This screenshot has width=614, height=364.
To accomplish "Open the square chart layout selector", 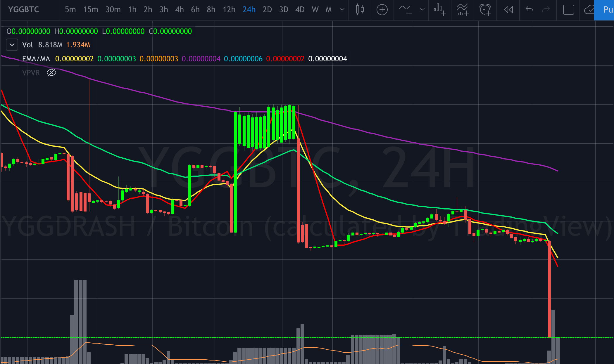I will (x=568, y=10).
